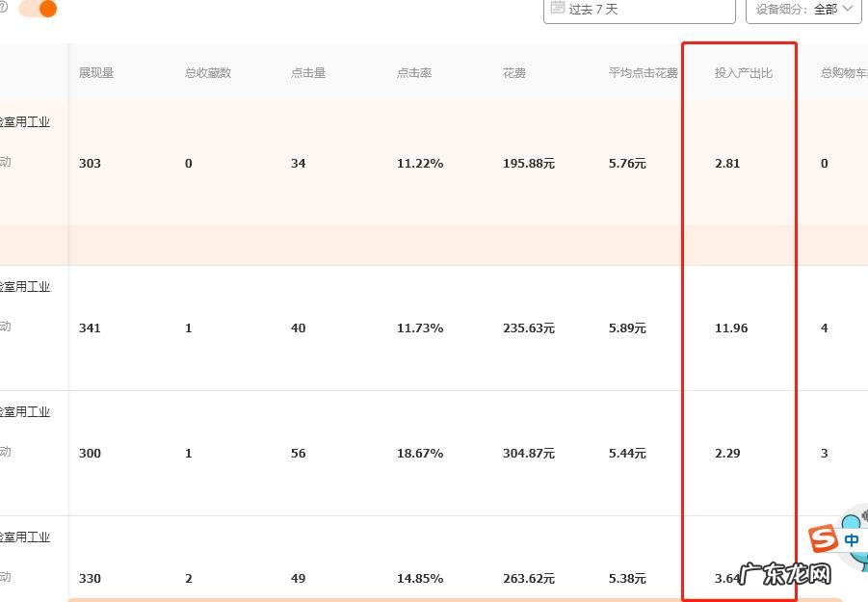Click the 总收藏数 column header
The image size is (868, 602).
pos(208,73)
